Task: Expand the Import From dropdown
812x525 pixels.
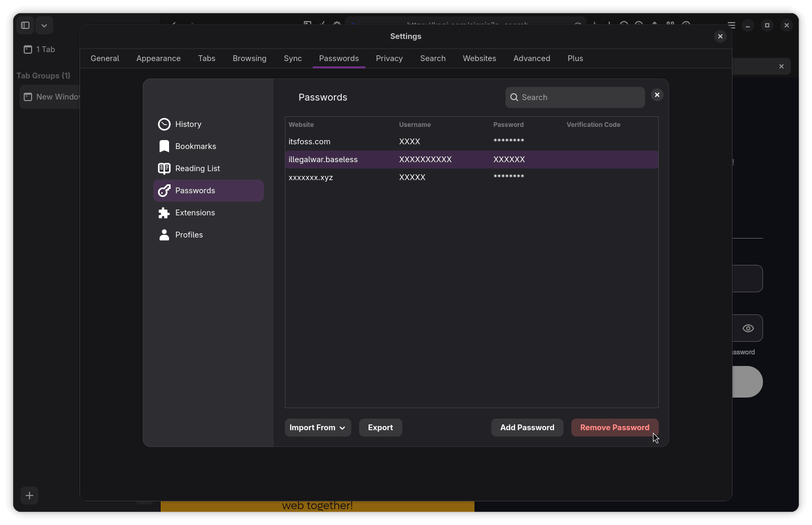Action: tap(318, 428)
